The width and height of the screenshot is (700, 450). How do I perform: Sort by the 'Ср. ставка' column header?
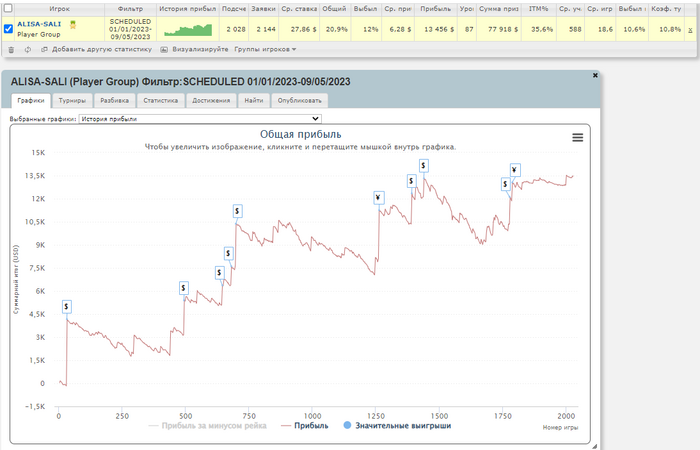coord(299,8)
